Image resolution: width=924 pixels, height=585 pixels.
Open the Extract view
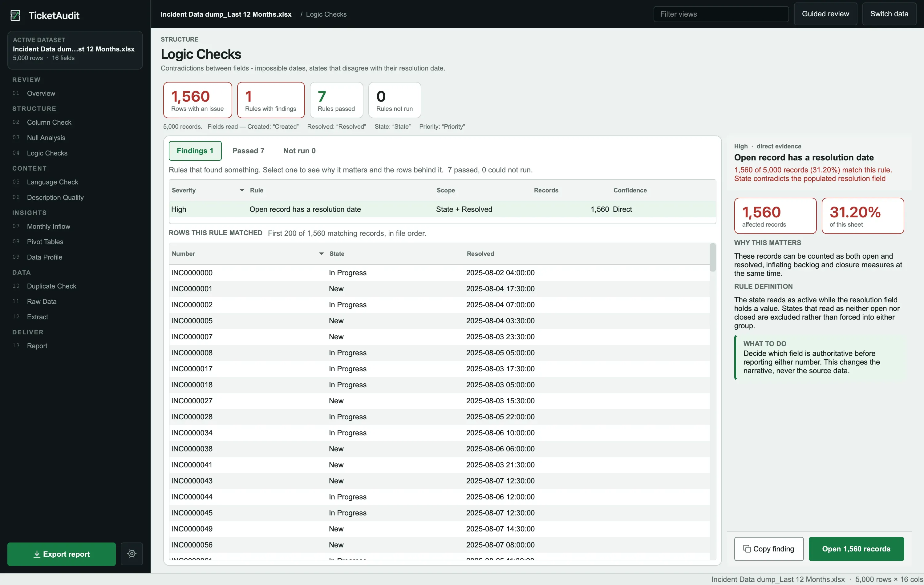point(38,317)
